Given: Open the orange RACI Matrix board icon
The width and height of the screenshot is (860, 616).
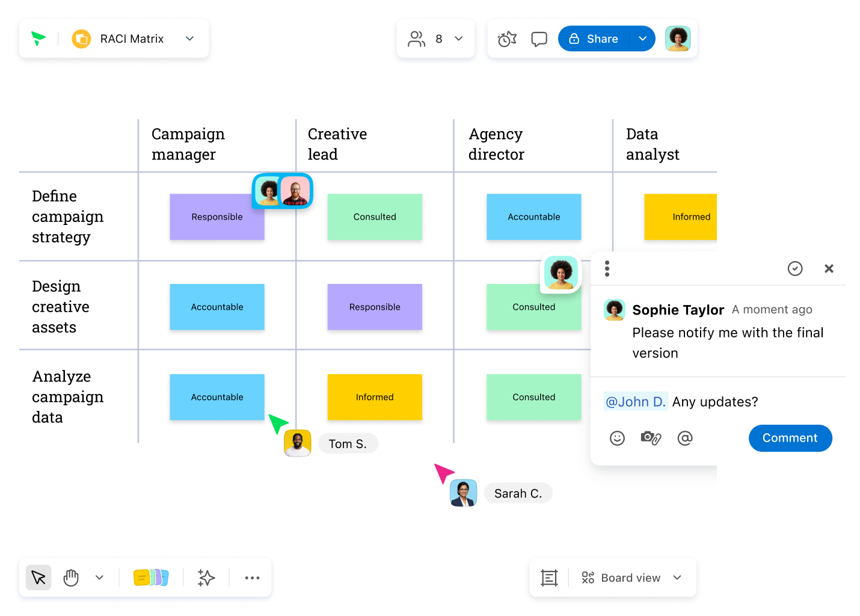Looking at the screenshot, I should (81, 39).
